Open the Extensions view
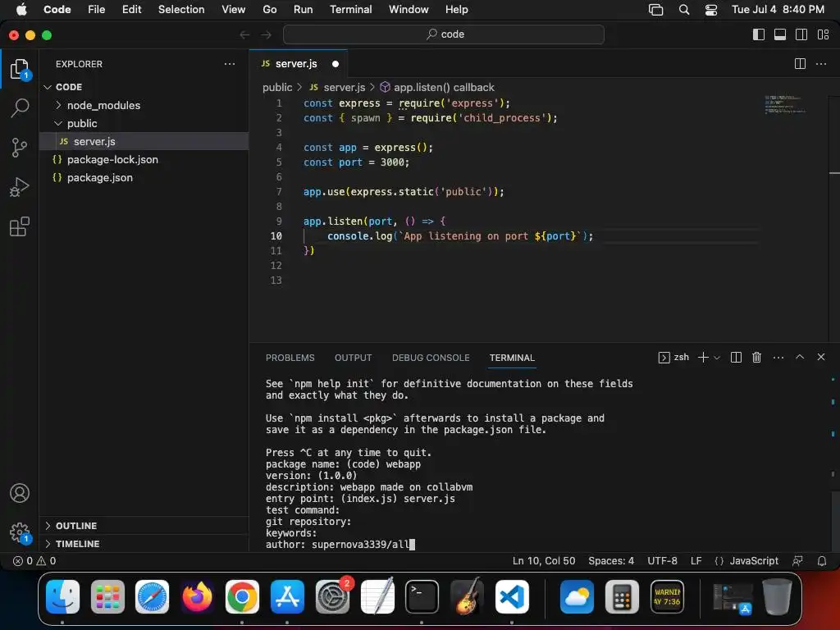Viewport: 840px width, 630px height. tap(20, 226)
